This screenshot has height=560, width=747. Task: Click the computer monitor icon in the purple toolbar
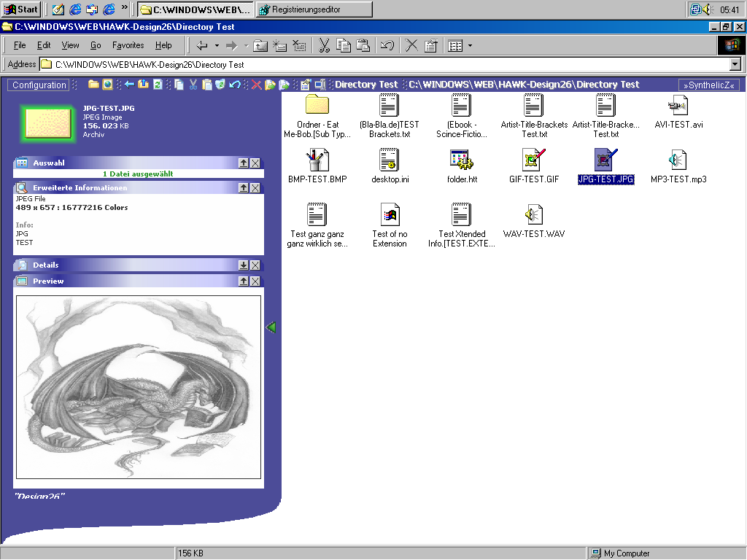(x=320, y=85)
